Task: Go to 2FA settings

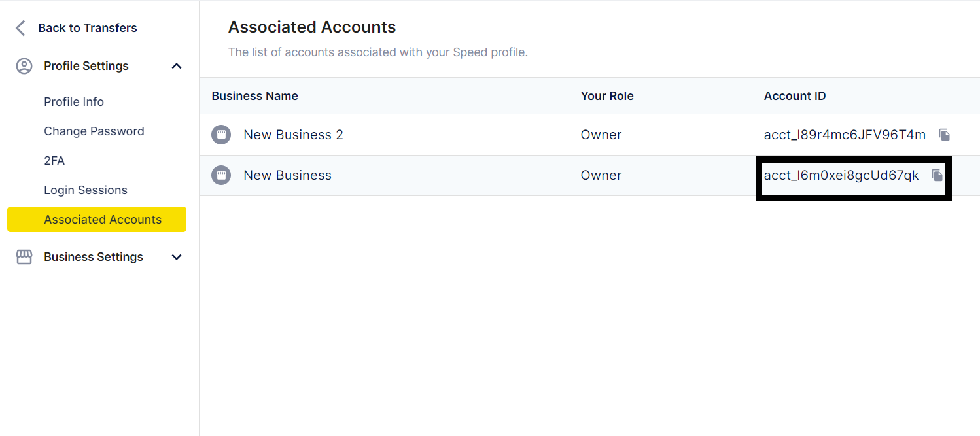Action: tap(54, 161)
